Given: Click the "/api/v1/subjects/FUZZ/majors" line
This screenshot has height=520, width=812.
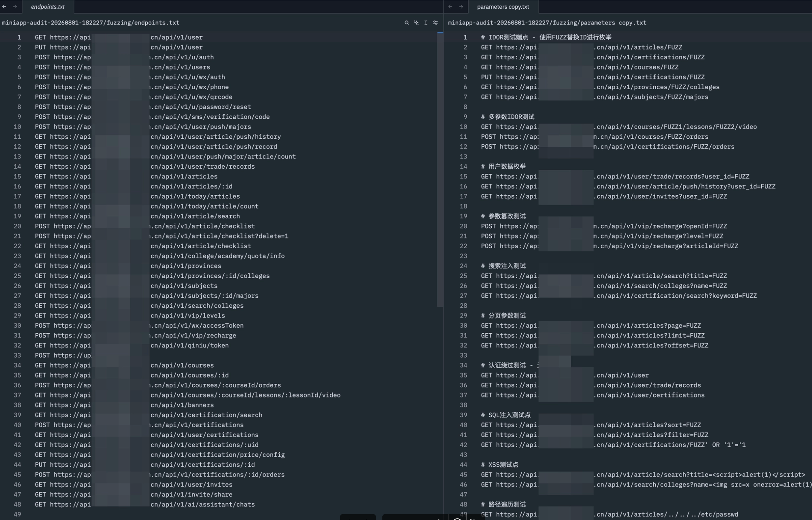Looking at the screenshot, I should [x=595, y=97].
